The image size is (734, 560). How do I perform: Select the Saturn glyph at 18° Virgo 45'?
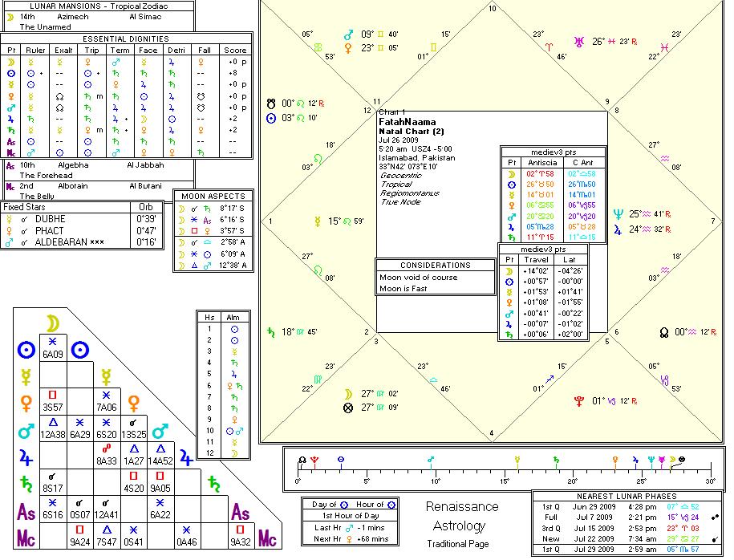pos(271,332)
